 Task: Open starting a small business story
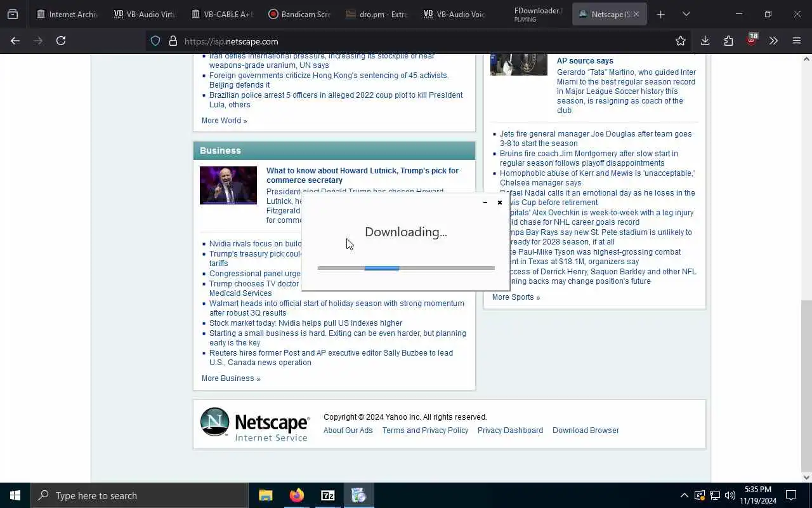click(x=337, y=338)
